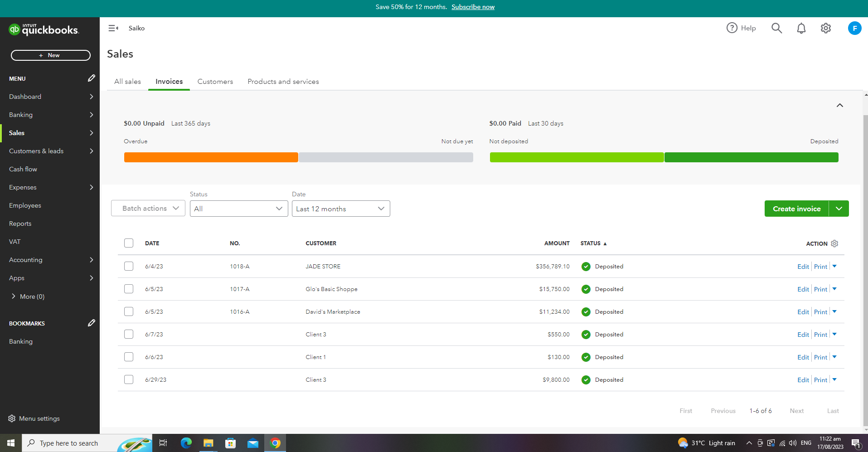
Task: Open the QuickBooks logo home link
Action: (x=44, y=29)
